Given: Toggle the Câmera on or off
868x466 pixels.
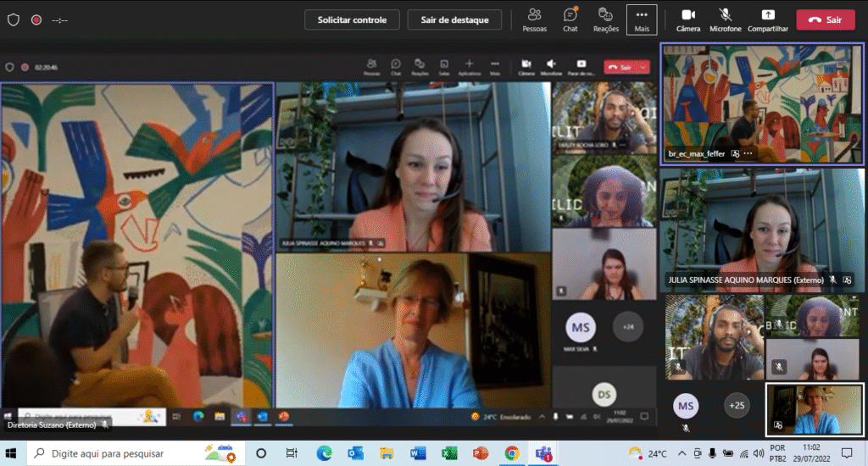Looking at the screenshot, I should click(688, 19).
